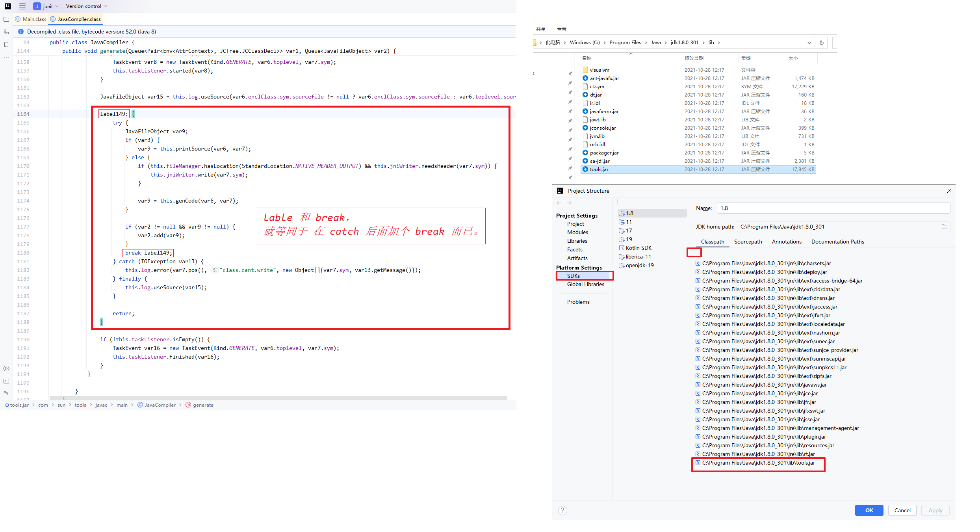Sort Explorer files by 名称 column
Viewport: 980px width, 532px height.
click(x=586, y=58)
